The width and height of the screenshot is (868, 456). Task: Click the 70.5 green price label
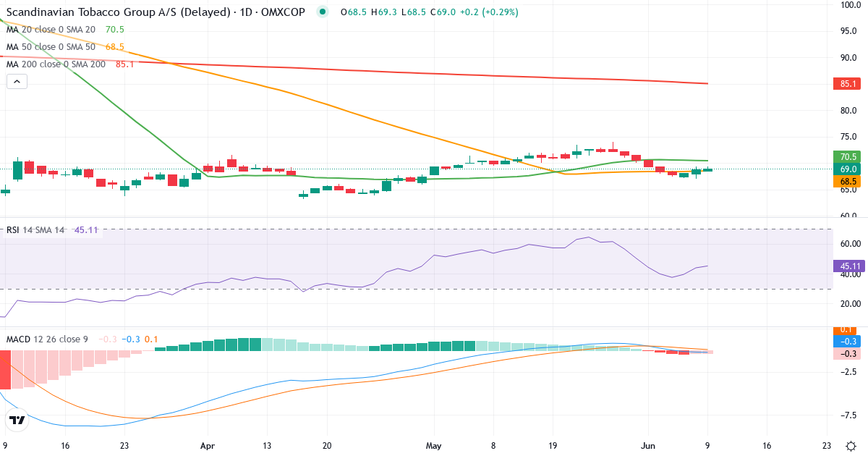848,156
